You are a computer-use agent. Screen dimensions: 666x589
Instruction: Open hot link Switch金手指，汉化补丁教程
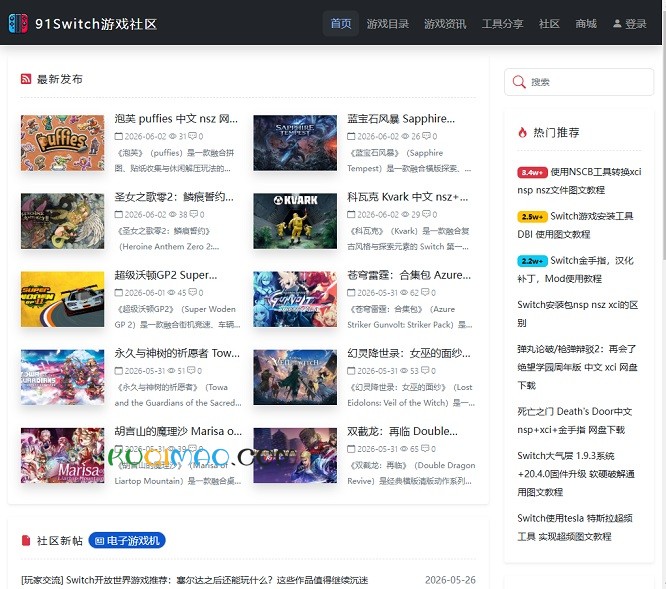(576, 269)
